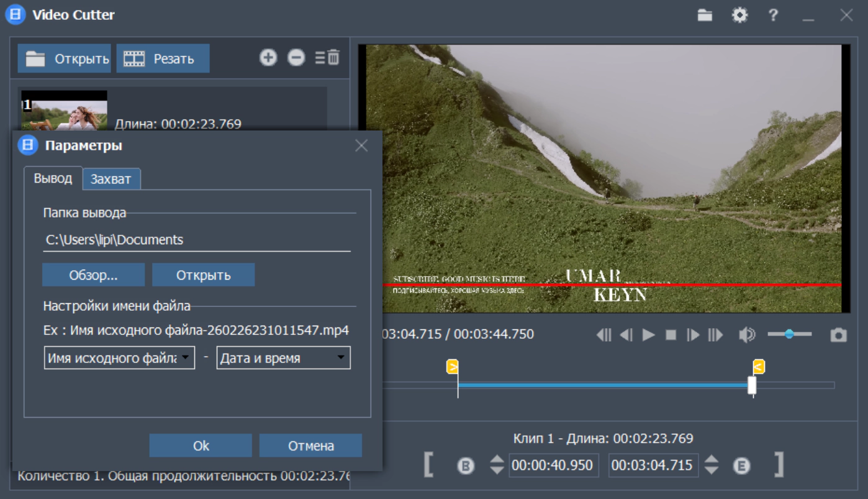Click the help question mark icon
Viewport: 868px width, 499px height.
tap(773, 16)
